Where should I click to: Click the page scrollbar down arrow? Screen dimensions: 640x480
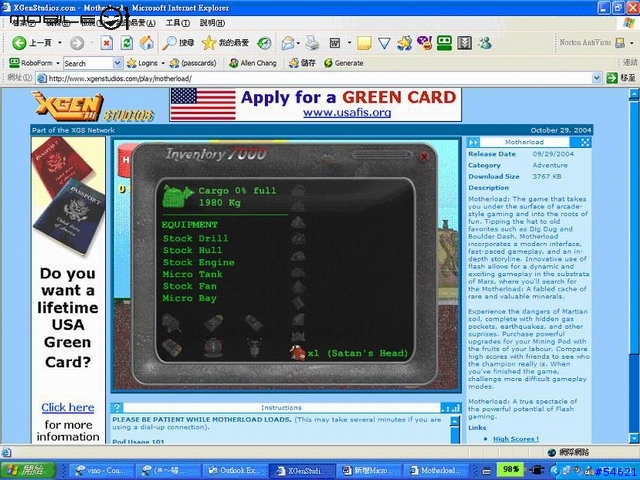(633, 439)
